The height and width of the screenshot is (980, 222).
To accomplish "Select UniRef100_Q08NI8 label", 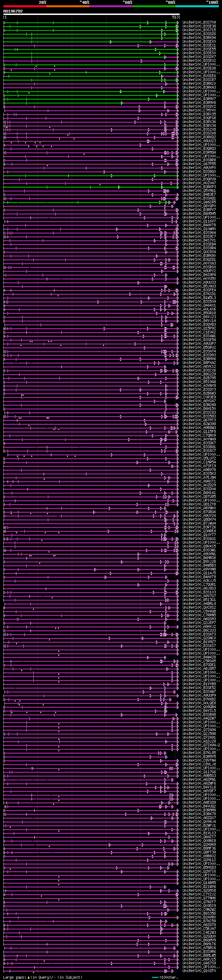I will point(199,840).
